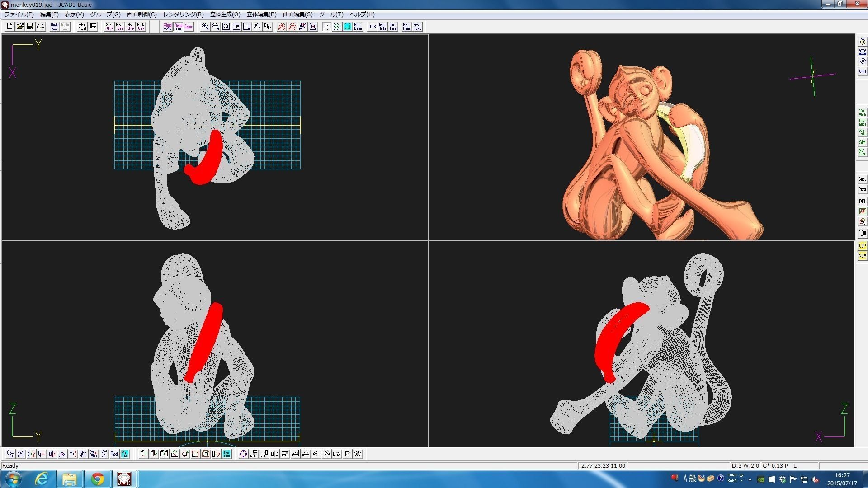Click coordinate readout -2.77 23.23 11.00
This screenshot has width=868, height=488.
coord(602,466)
